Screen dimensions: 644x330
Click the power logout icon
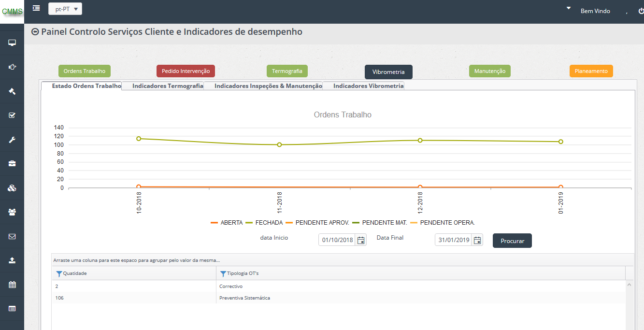pos(641,11)
